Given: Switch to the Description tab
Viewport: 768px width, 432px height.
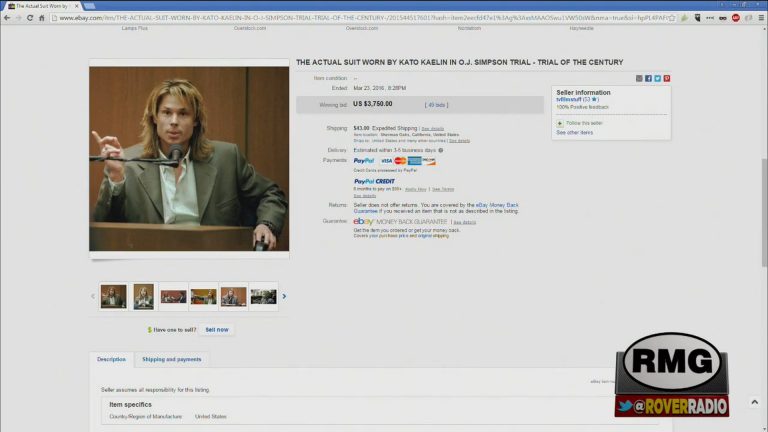Looking at the screenshot, I should tap(111, 359).
